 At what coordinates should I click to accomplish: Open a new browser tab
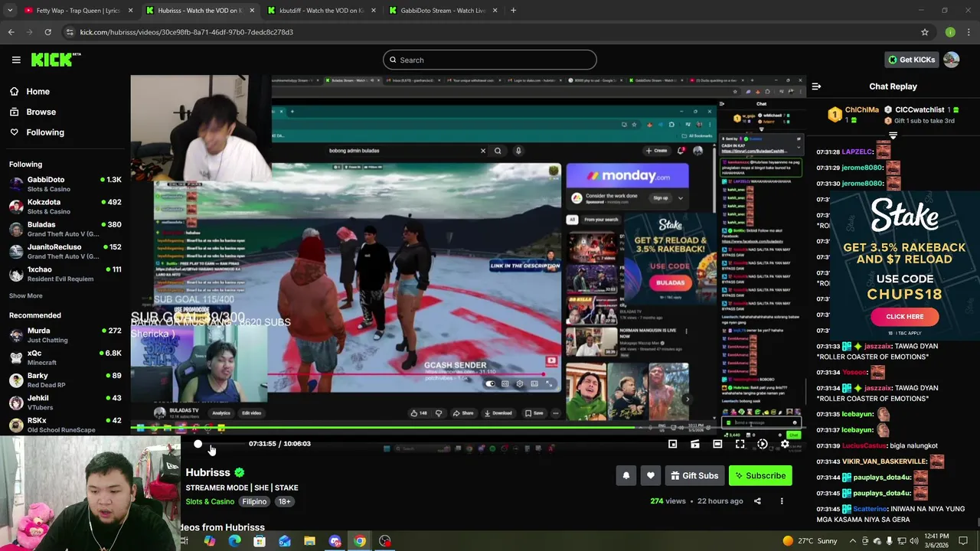coord(513,11)
